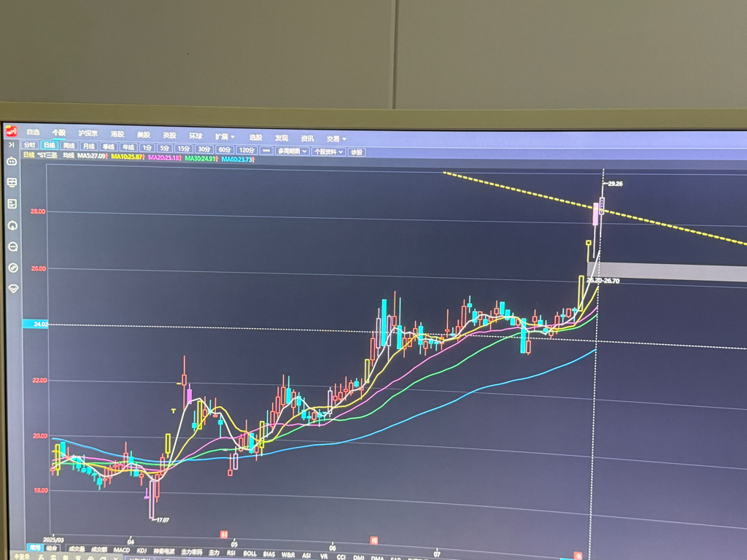
Task: Open the 选股 stock picker menu
Action: 256,137
